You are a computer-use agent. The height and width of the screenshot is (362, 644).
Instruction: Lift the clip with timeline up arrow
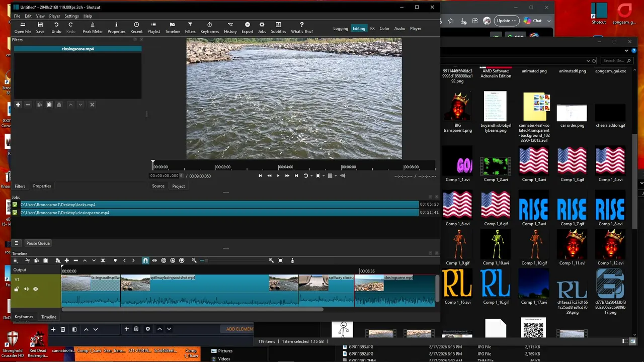point(85,260)
